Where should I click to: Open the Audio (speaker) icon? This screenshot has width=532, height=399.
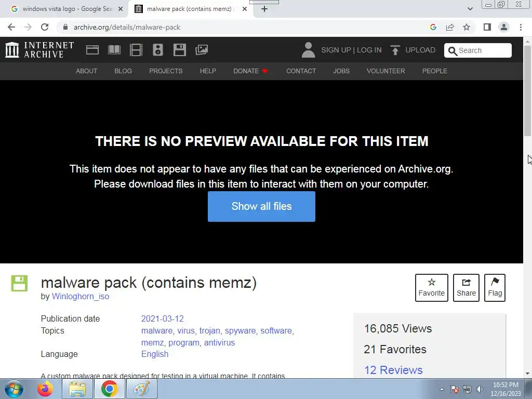point(158,50)
